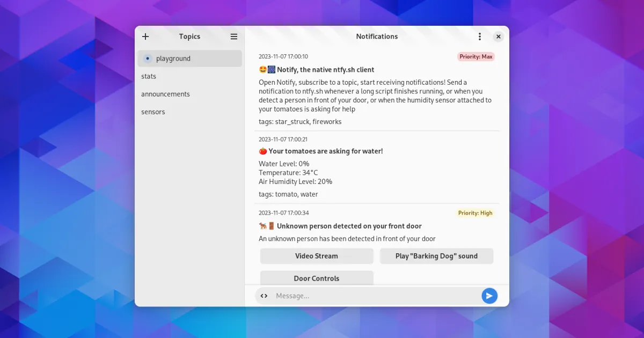Click the star-struck emoji in Notify title
The image size is (644, 338).
click(x=263, y=70)
